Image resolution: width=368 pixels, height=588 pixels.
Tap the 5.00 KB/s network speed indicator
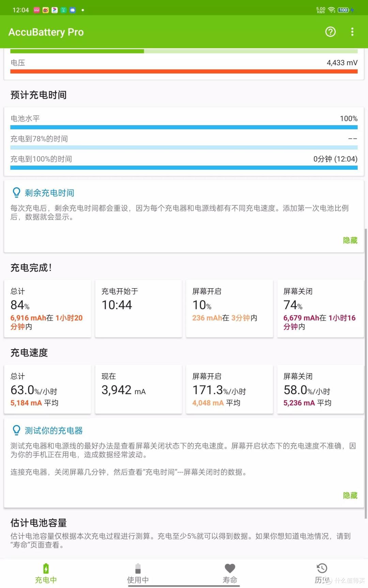pos(321,10)
